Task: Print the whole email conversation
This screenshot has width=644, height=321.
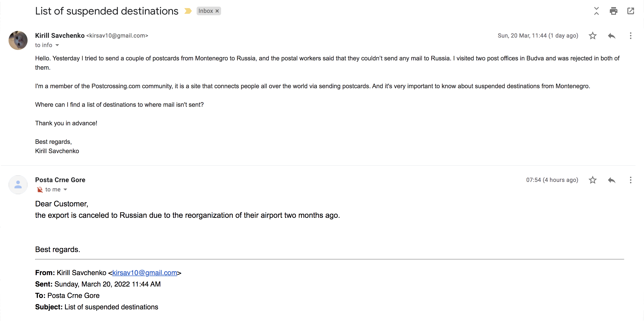Action: 613,11
